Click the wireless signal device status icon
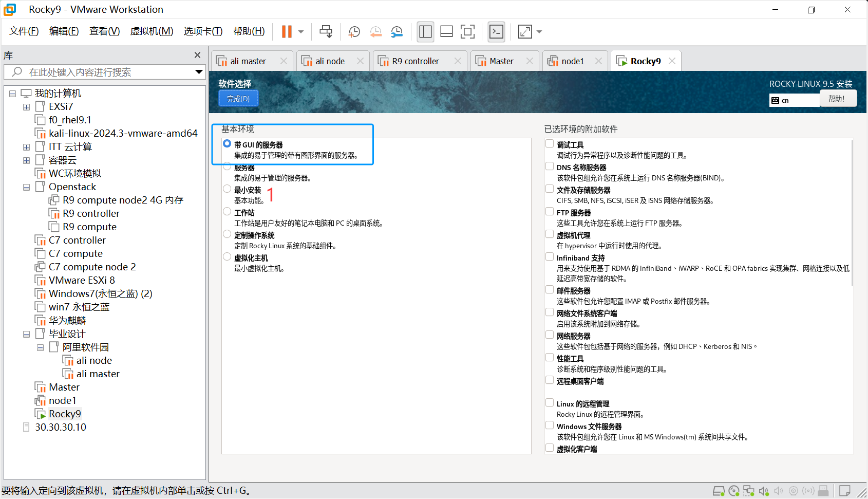Image resolution: width=868 pixels, height=499 pixels. point(808,491)
